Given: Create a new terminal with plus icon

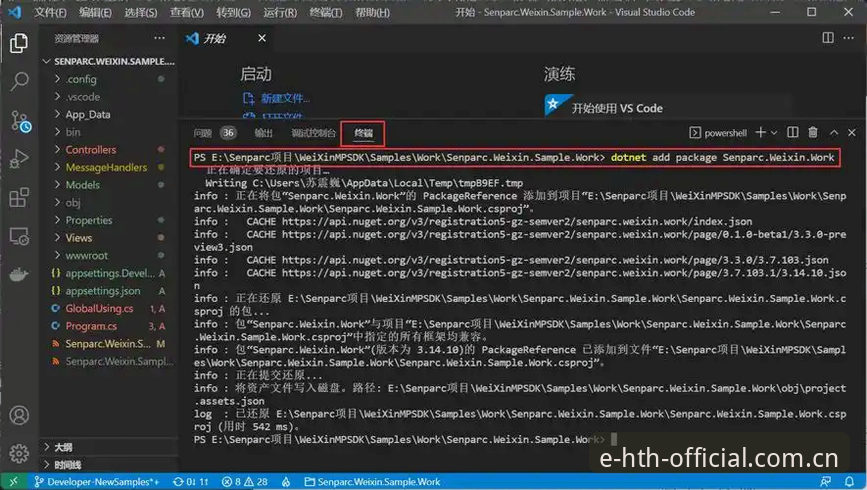Looking at the screenshot, I should (x=761, y=132).
